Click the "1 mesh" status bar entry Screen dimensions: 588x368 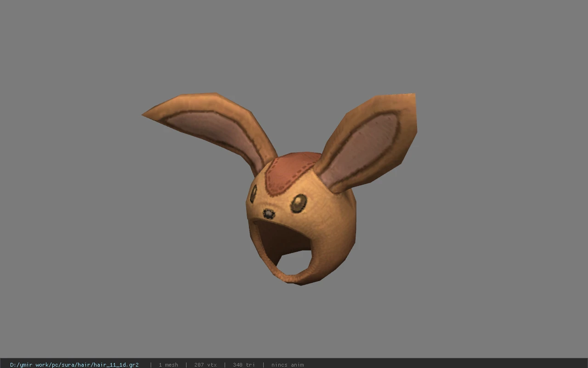click(x=169, y=365)
